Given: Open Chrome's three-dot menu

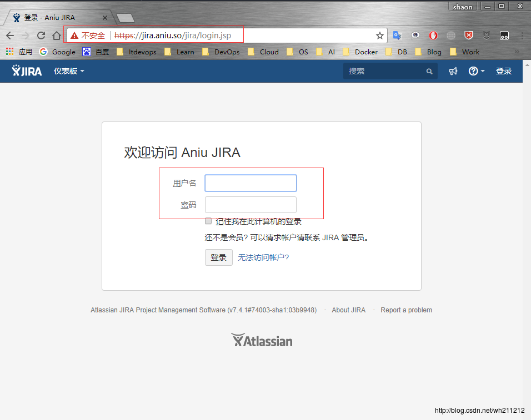Looking at the screenshot, I should point(522,36).
